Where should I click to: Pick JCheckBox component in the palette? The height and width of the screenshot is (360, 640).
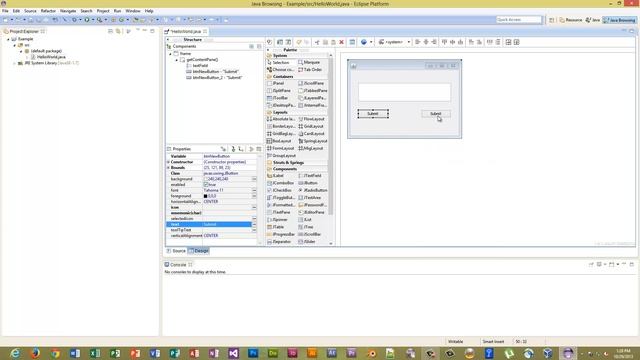(x=280, y=190)
